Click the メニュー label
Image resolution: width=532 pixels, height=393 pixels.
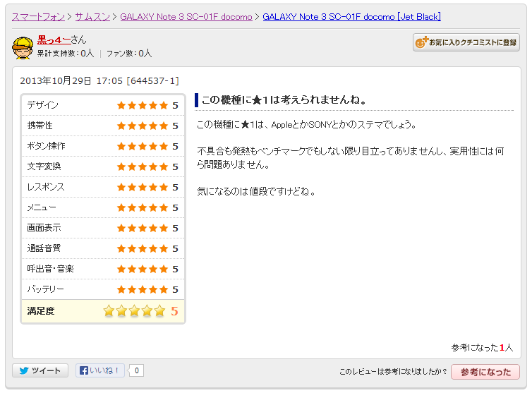point(42,207)
